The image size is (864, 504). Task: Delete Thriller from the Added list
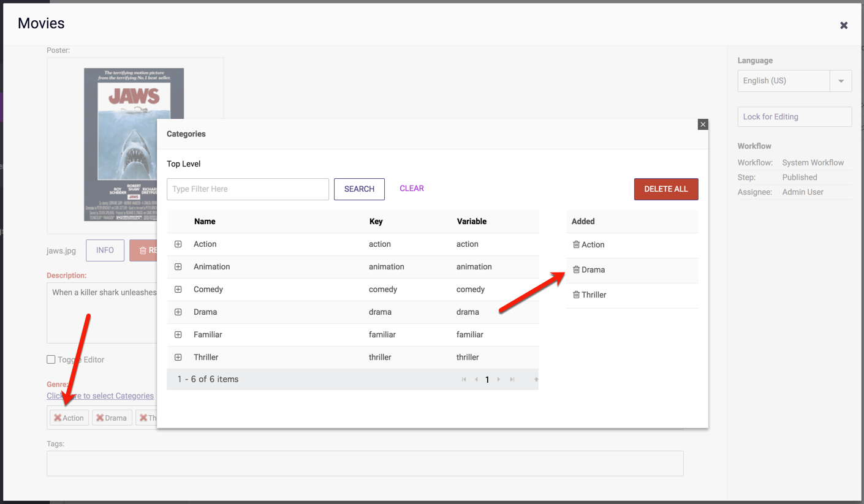coord(576,295)
